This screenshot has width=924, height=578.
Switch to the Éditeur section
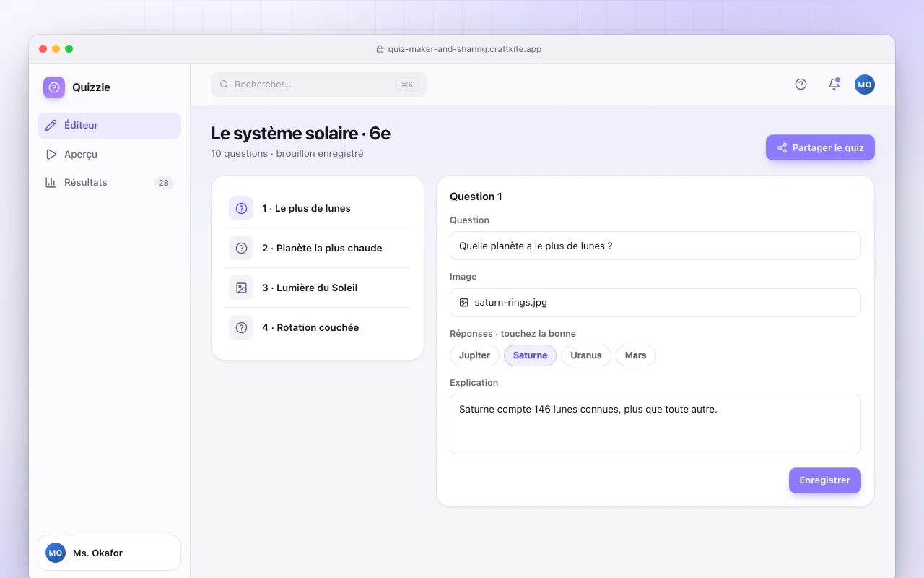(x=109, y=126)
